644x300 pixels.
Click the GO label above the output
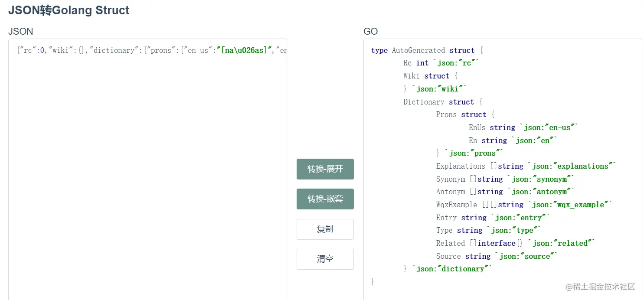click(x=371, y=31)
